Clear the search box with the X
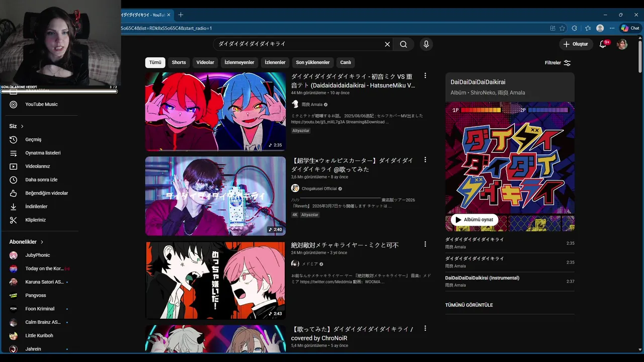 (x=387, y=44)
